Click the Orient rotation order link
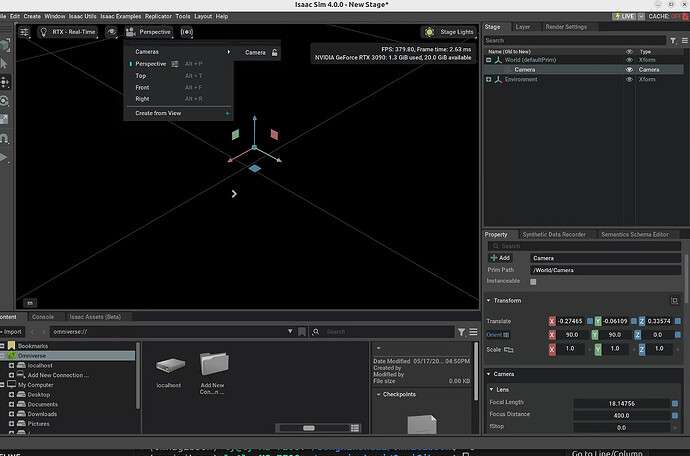 (x=498, y=335)
